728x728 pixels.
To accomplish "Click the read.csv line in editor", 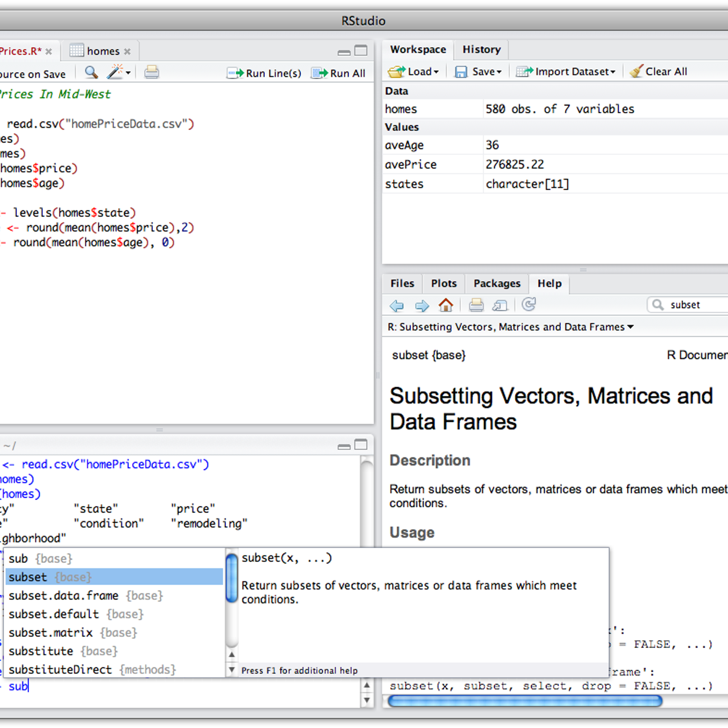I will point(97,124).
